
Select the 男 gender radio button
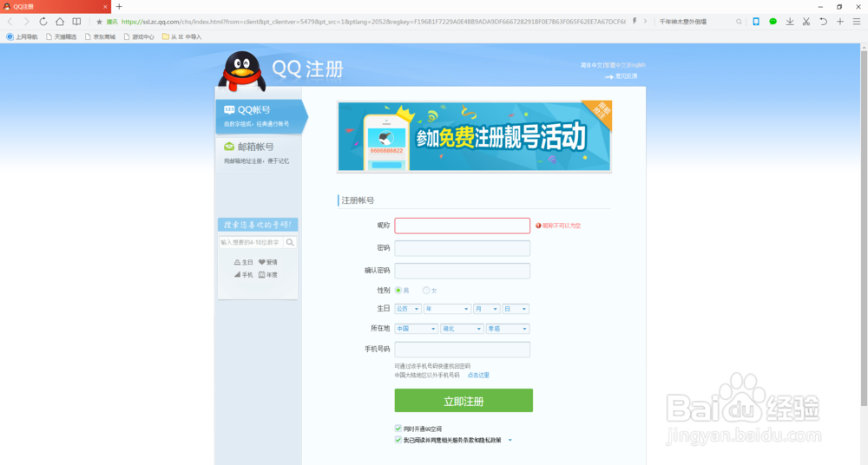click(398, 290)
